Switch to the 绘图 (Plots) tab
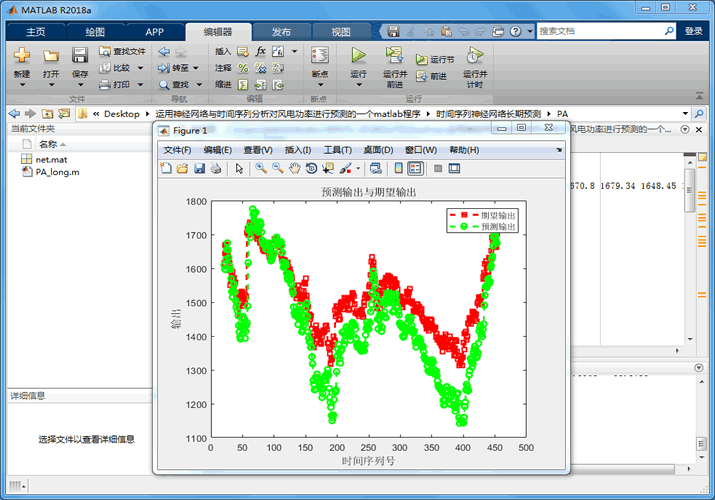This screenshot has width=715, height=500. coord(95,32)
